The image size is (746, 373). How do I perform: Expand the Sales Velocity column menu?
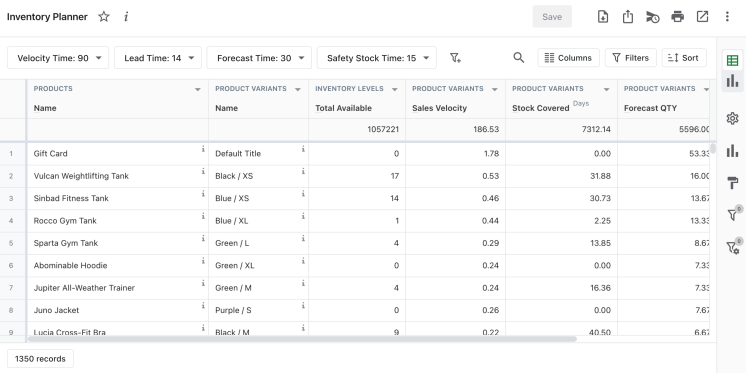(x=495, y=89)
